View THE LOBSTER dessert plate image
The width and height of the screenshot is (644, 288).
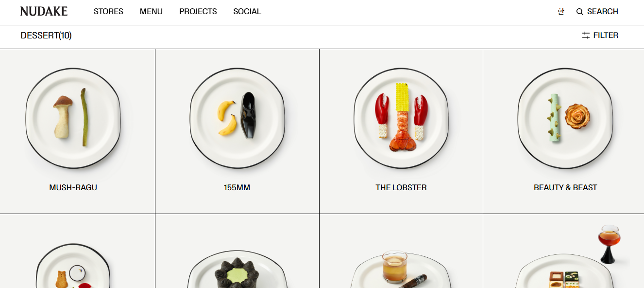(401, 118)
